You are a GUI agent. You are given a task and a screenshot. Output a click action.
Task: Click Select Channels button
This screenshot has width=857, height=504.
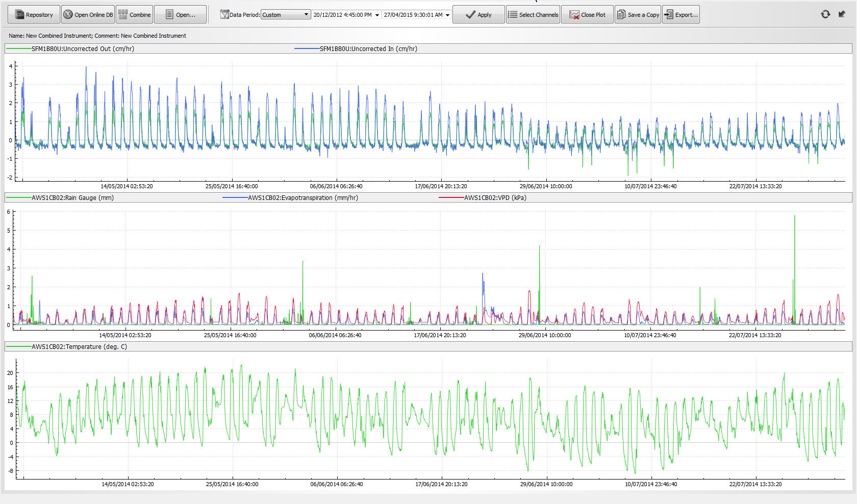[533, 15]
